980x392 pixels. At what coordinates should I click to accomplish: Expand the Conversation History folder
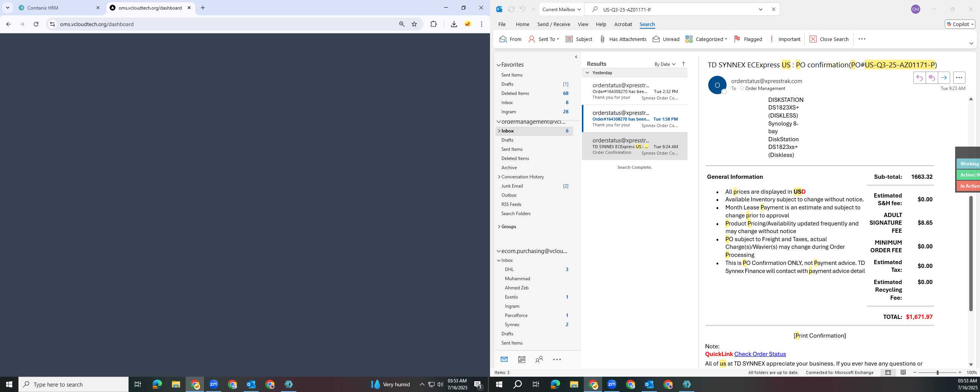pos(499,177)
